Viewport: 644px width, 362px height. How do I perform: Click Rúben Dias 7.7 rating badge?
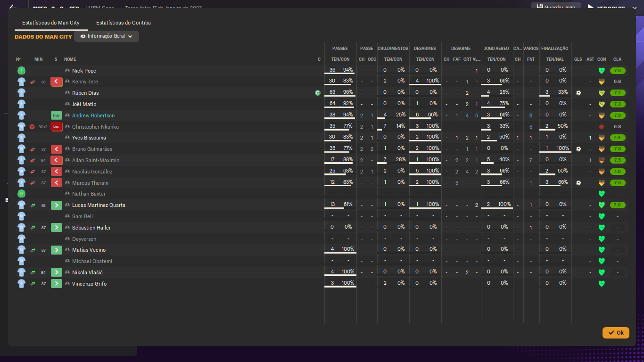point(618,93)
